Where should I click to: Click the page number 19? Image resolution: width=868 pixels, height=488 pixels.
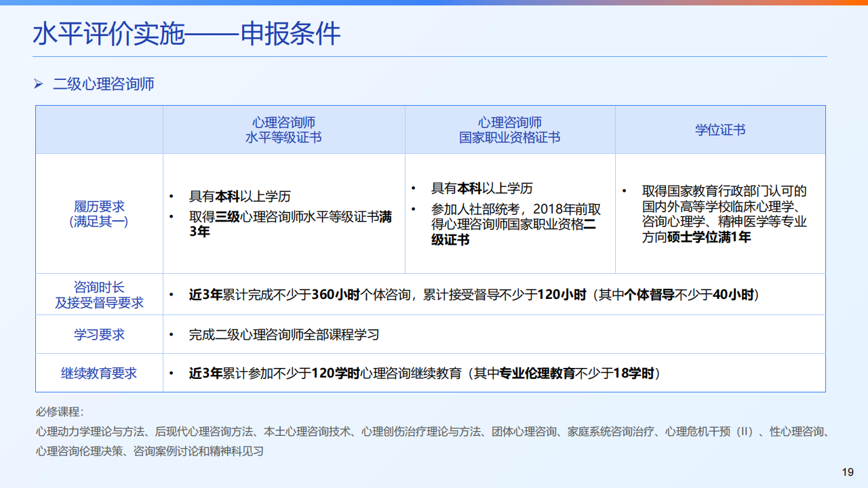(x=847, y=472)
